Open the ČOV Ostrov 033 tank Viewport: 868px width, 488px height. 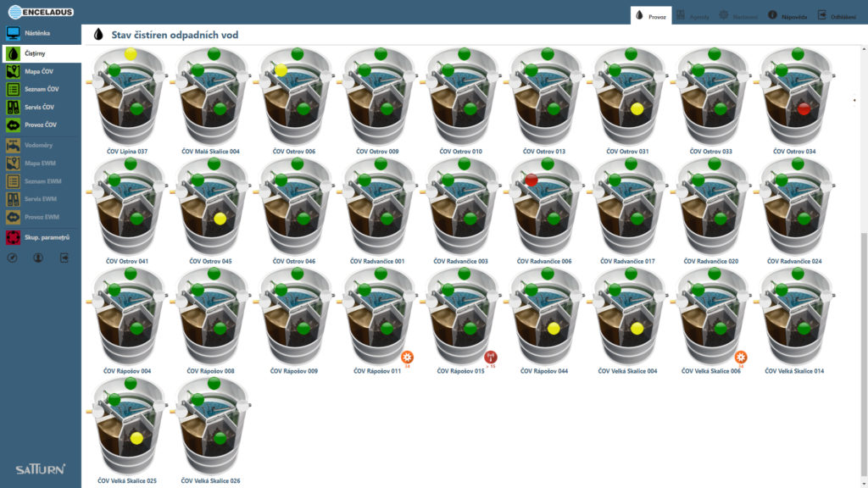tap(711, 97)
